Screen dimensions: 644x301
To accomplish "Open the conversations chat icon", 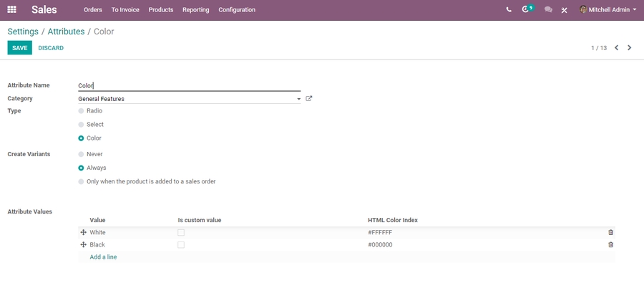I will [x=548, y=10].
